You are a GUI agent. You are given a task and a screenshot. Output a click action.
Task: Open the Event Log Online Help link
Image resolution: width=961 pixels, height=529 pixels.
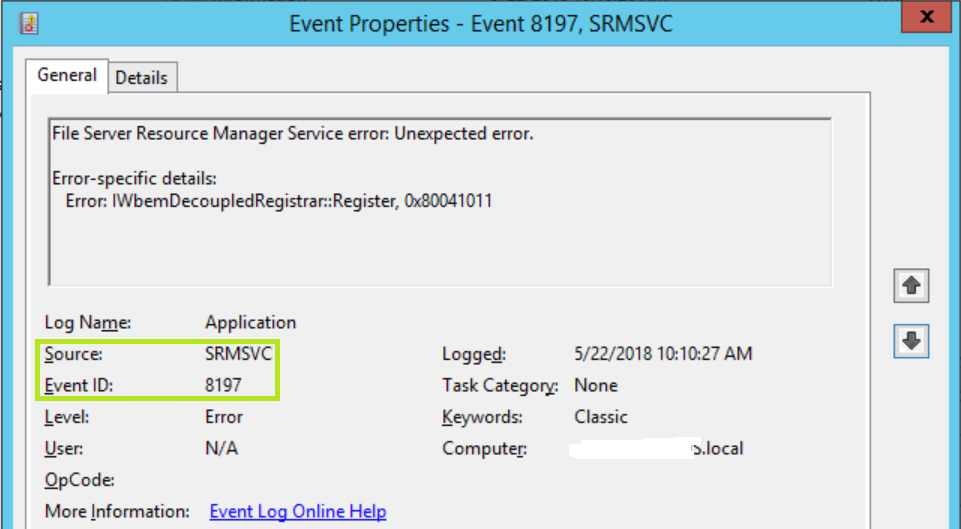(x=297, y=511)
